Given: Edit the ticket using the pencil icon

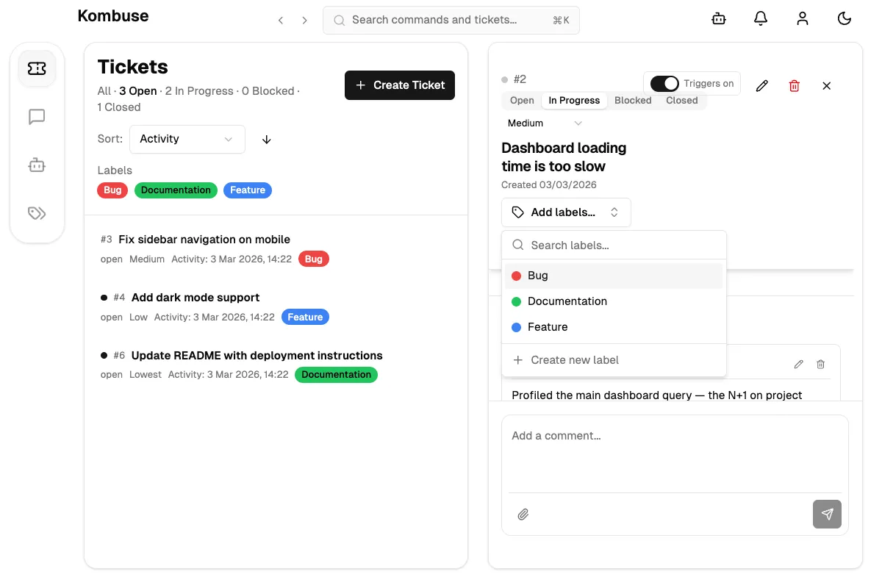Looking at the screenshot, I should [761, 86].
